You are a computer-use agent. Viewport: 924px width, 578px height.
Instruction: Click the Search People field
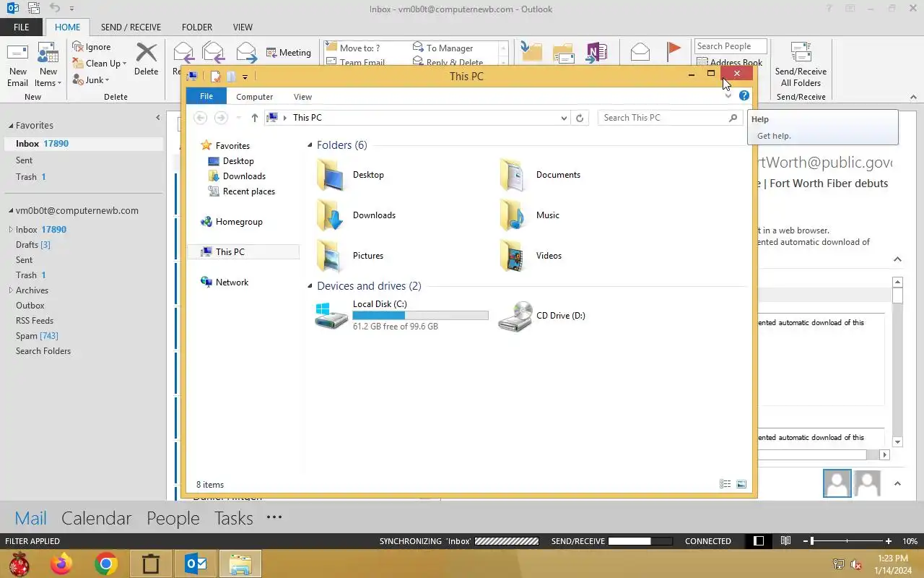pos(730,46)
